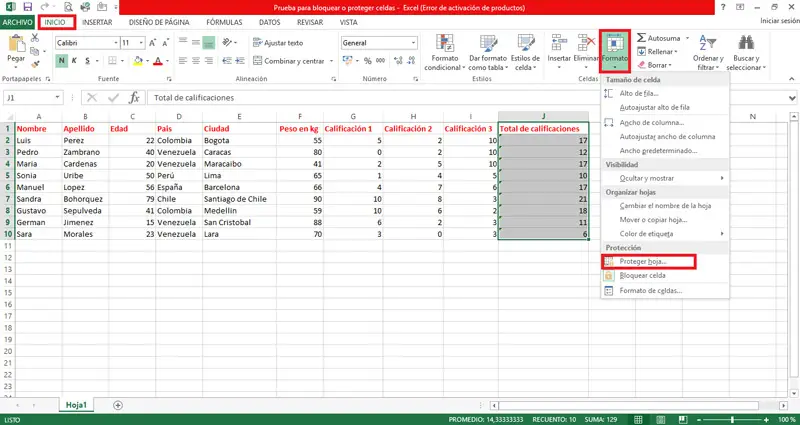800x425 pixels.
Task: Decrease font size with the small A icon
Action: coord(165,43)
